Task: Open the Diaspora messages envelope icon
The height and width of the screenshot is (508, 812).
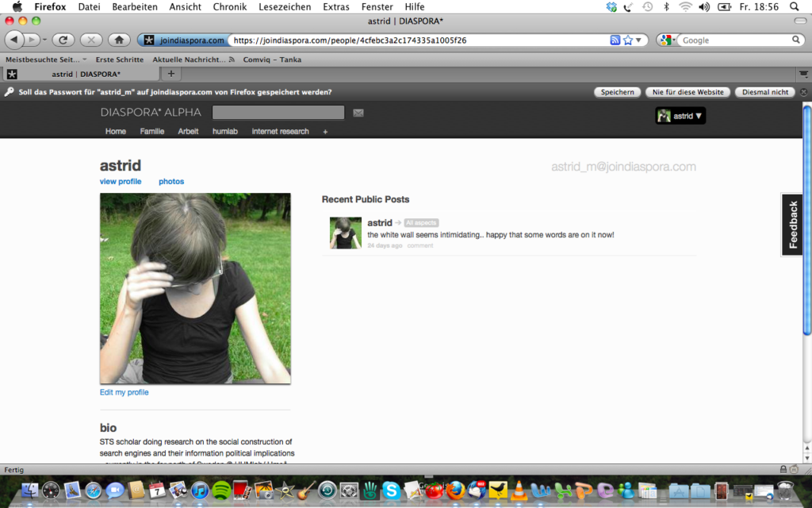Action: [358, 113]
